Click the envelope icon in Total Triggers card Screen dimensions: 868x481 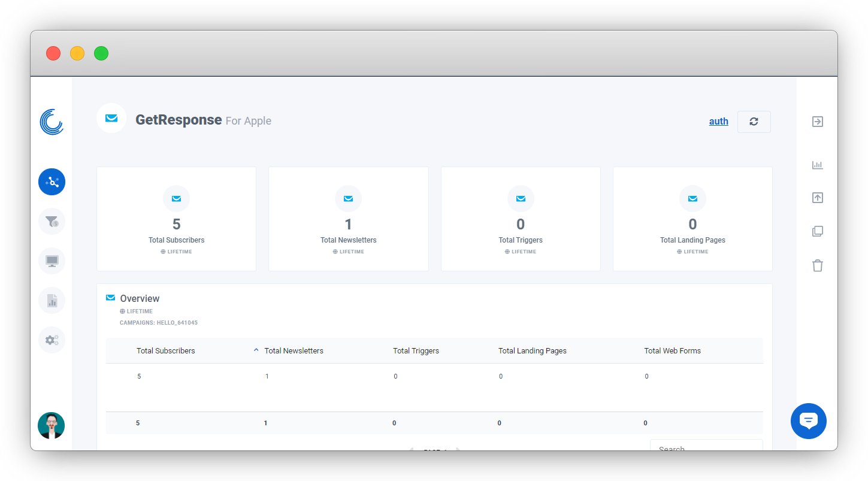(521, 198)
